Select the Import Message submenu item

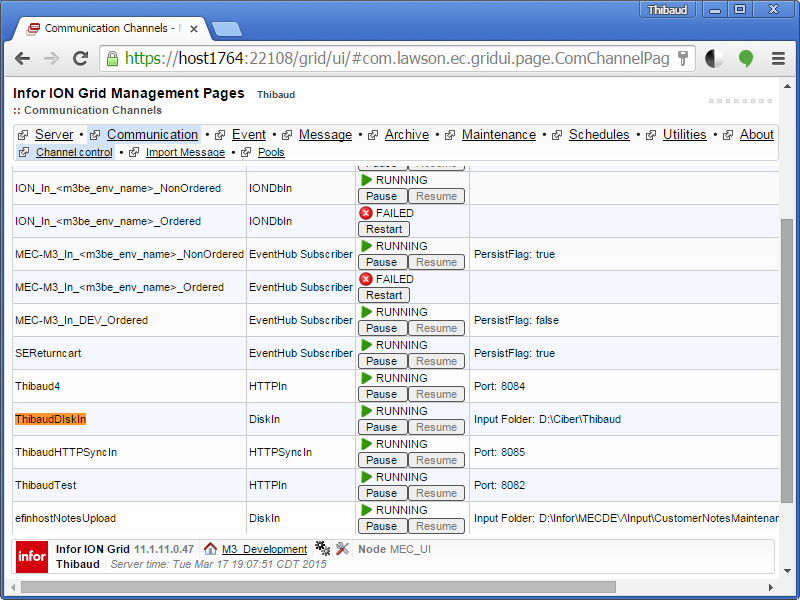coord(185,153)
